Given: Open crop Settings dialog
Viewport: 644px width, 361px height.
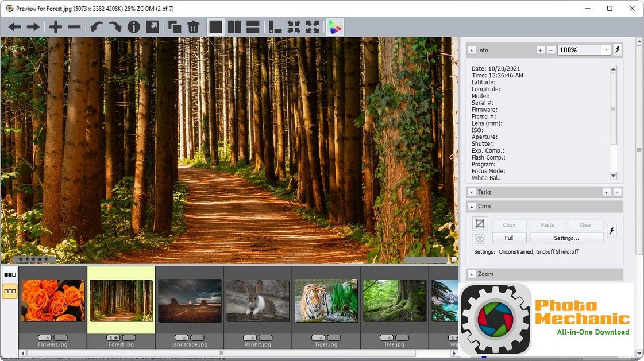Looking at the screenshot, I should (566, 238).
